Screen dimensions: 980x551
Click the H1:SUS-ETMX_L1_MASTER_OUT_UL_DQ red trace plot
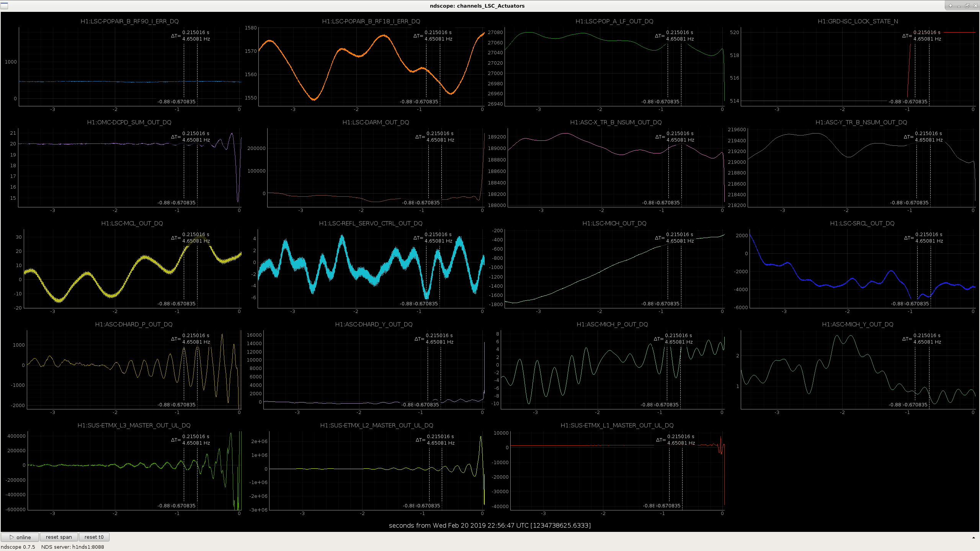[x=617, y=471]
